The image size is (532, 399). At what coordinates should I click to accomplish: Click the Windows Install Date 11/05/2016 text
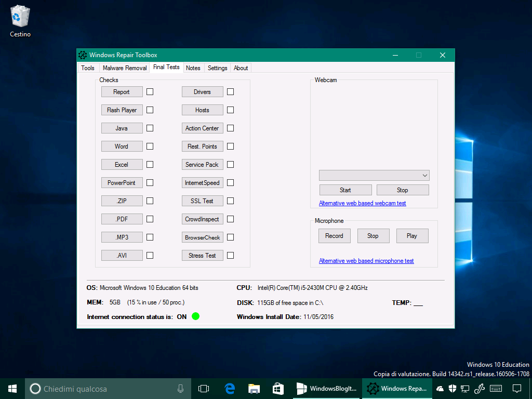coord(285,317)
